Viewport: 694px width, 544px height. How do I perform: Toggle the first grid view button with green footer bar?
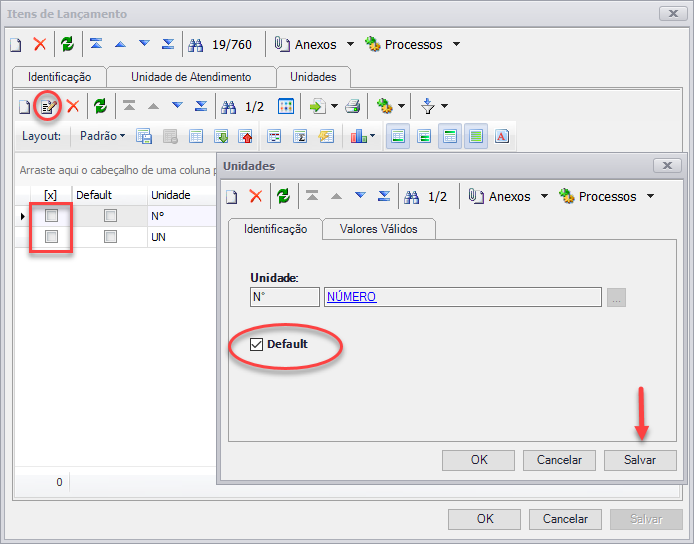point(398,136)
